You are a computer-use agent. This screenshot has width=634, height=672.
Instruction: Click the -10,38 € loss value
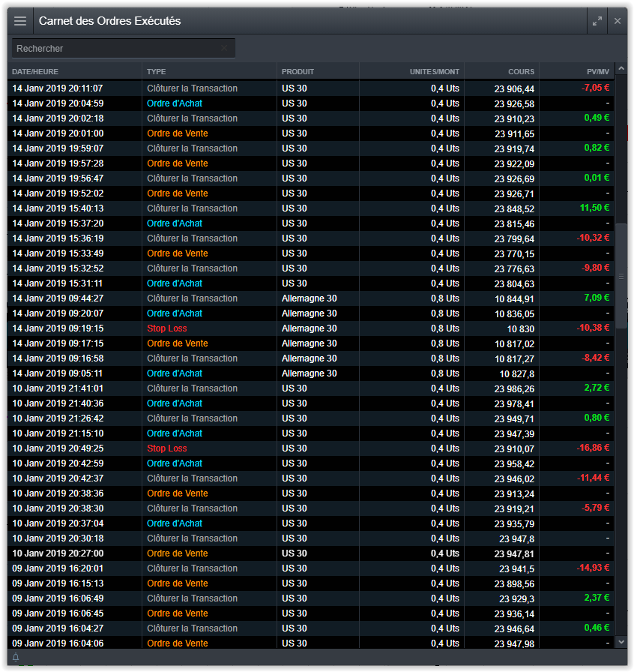(594, 328)
